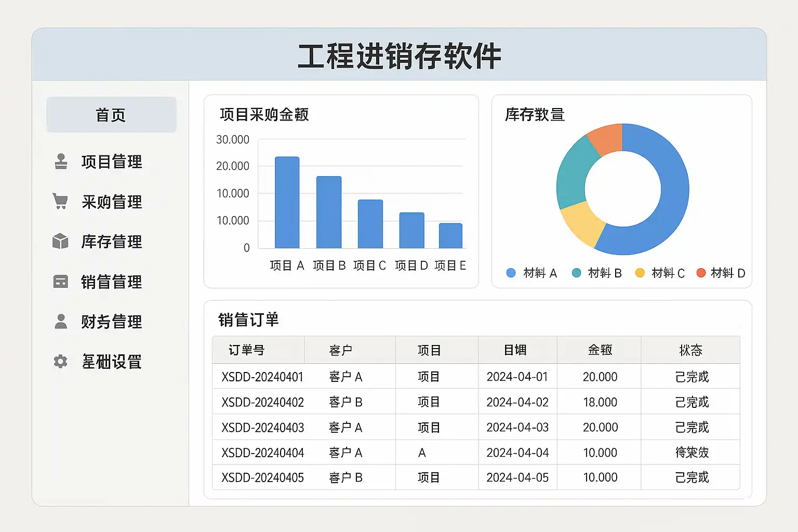Sort by the 订单号 column header

coord(247,350)
